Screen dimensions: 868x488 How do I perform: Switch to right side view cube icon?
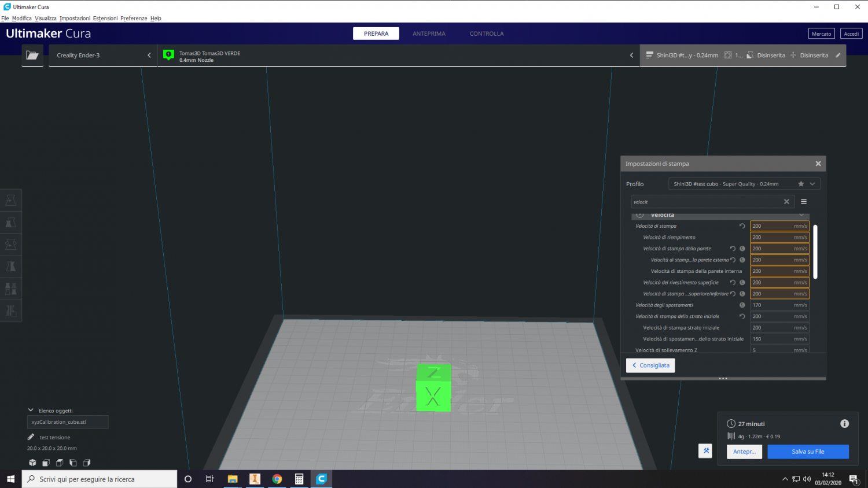tap(87, 463)
